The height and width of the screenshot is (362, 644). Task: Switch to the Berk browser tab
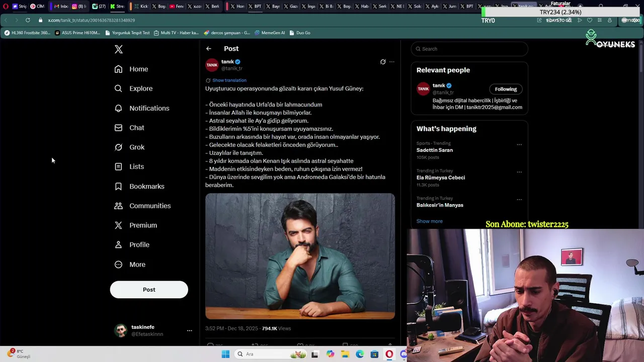click(212, 6)
